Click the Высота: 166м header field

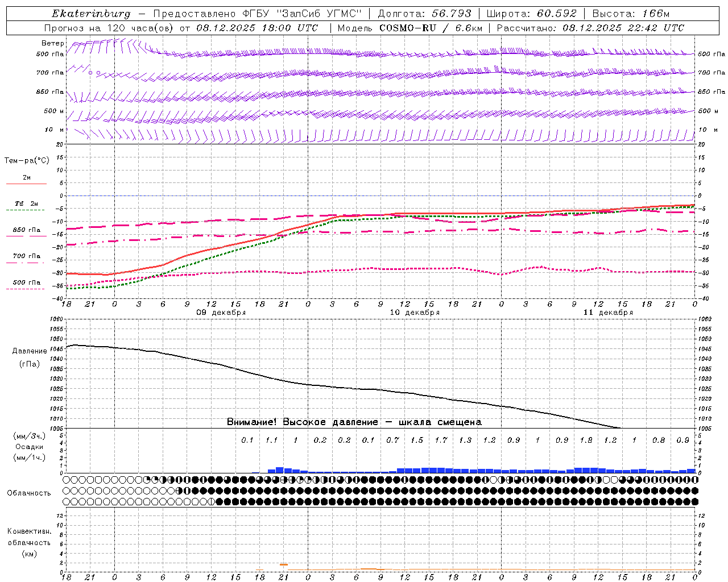(631, 14)
